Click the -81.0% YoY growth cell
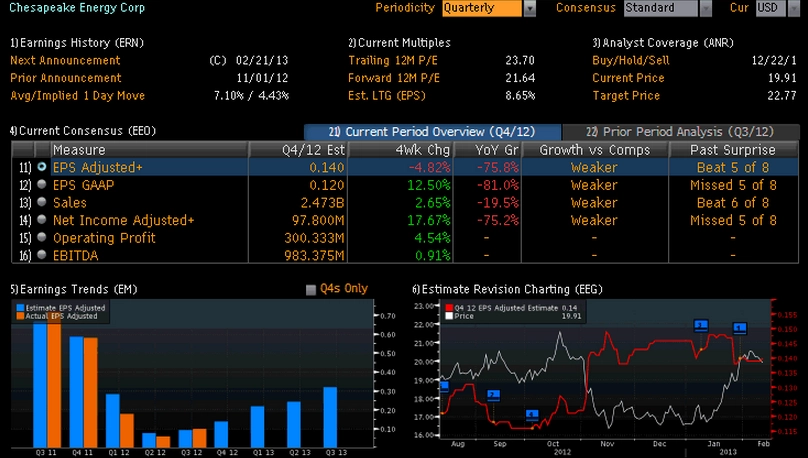 tap(487, 185)
